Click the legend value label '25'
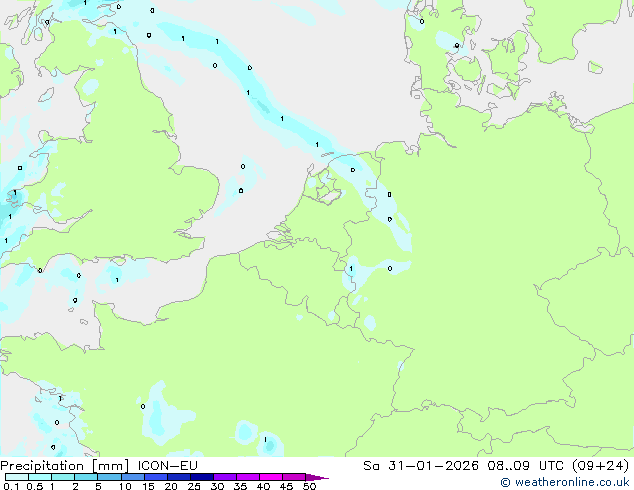Viewport: 634px width, 490px height. coord(194,486)
